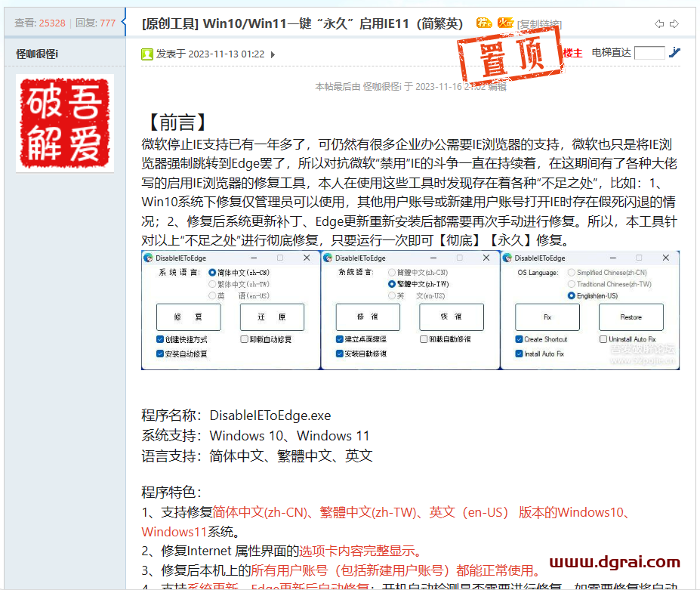The image size is (700, 590).
Task: Go to previous thread with left arrow
Action: tap(659, 23)
